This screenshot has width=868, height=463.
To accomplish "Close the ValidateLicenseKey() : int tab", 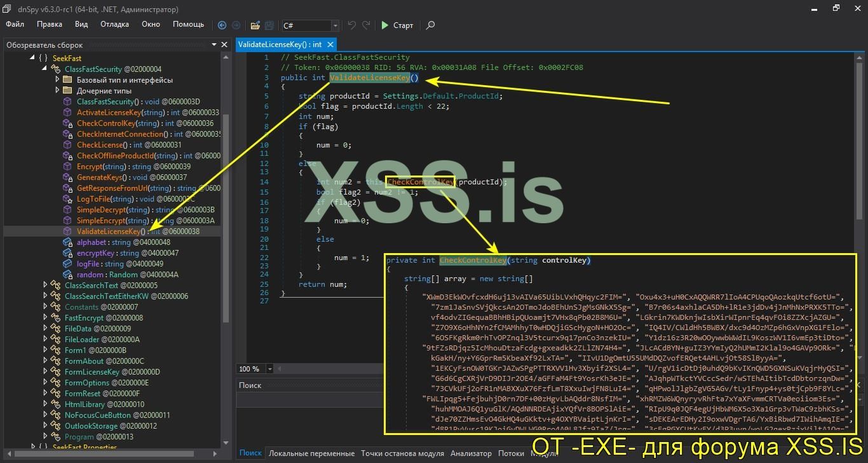I will tap(329, 45).
